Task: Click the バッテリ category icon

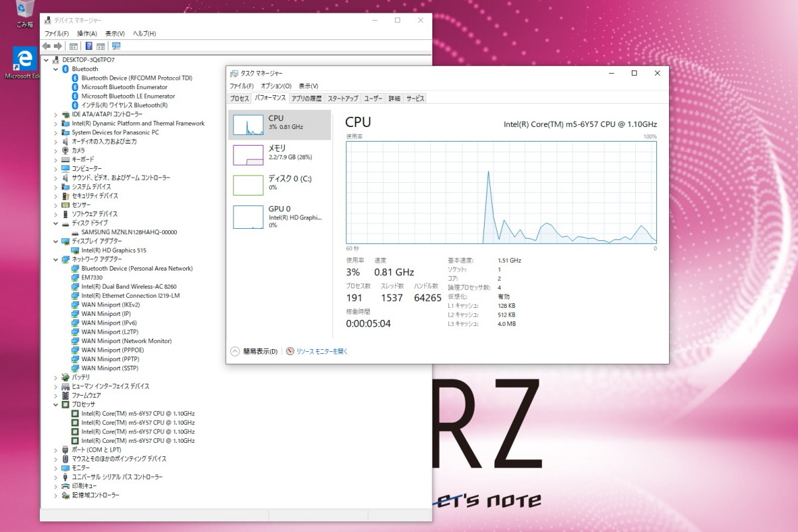Action: point(66,377)
